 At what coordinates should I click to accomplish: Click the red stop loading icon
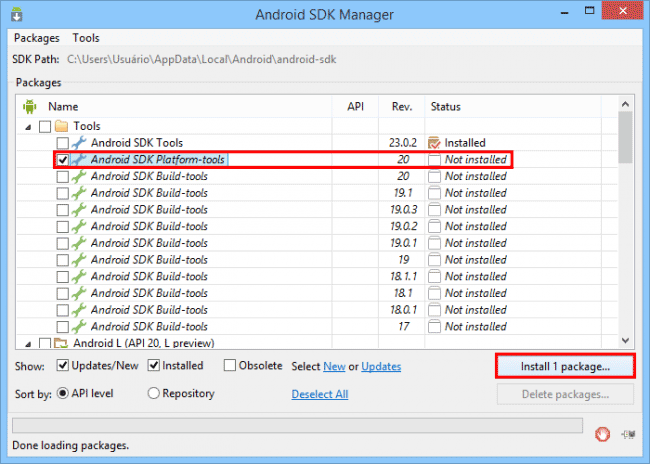602,435
